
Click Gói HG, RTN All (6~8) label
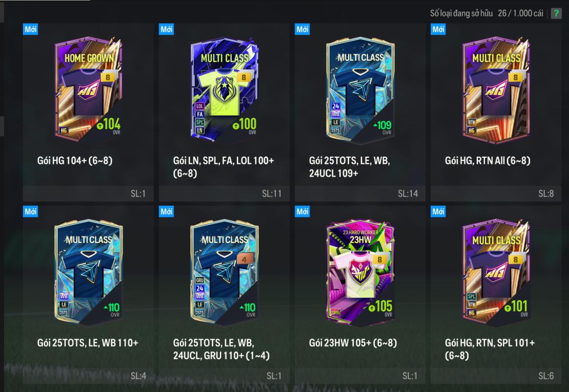(487, 160)
